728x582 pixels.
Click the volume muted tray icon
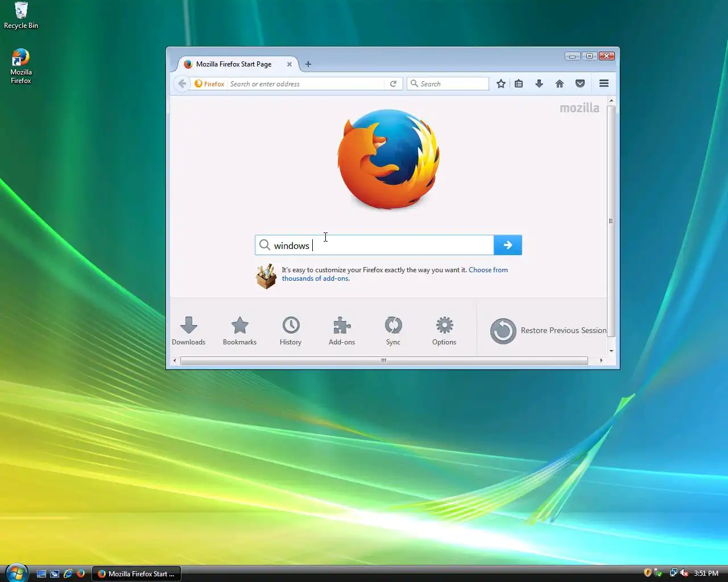click(684, 573)
